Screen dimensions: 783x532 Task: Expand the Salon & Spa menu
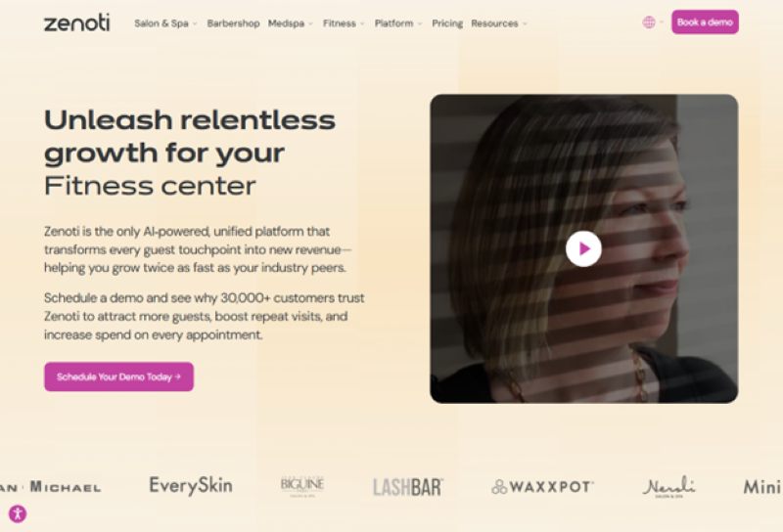[165, 23]
